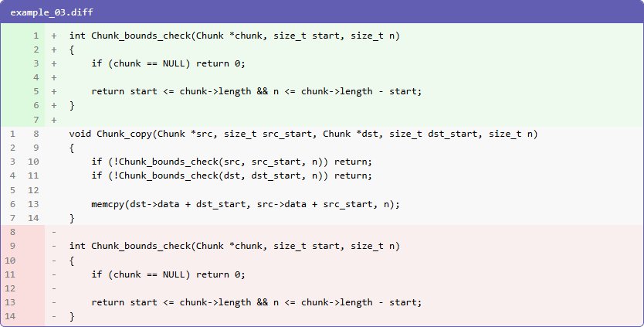Click minus marker beside removed Chunk_bounds_check signature
This screenshot has width=644, height=327.
54,246
